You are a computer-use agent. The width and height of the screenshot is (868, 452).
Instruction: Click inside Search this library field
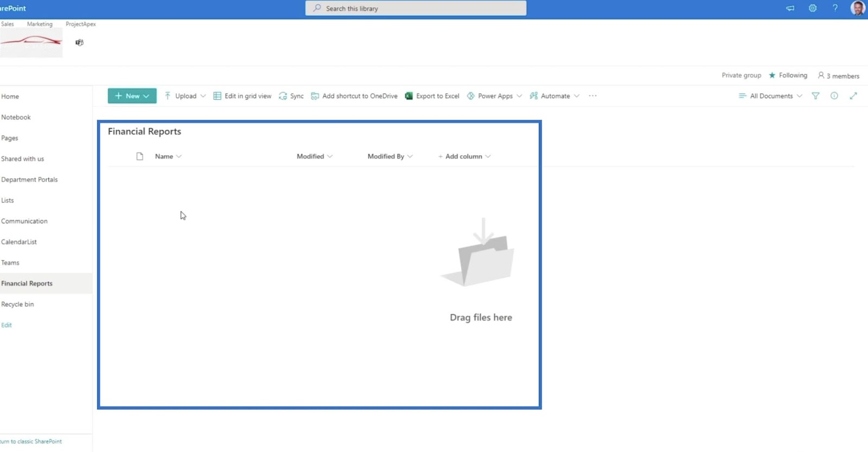416,8
